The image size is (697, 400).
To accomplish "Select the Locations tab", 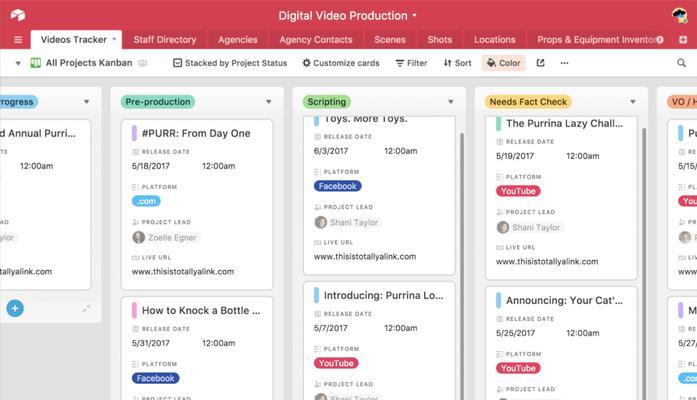I will 495,40.
